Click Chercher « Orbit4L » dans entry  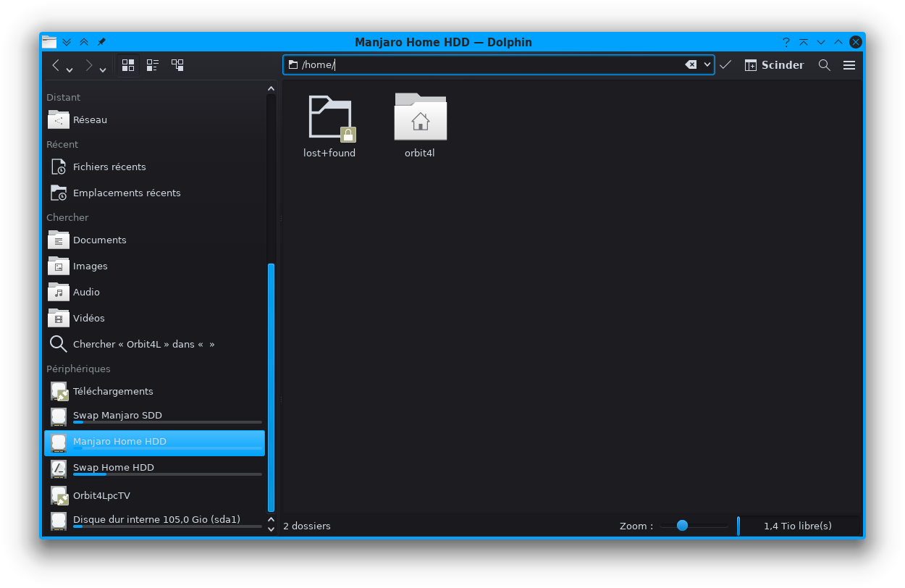(154, 344)
